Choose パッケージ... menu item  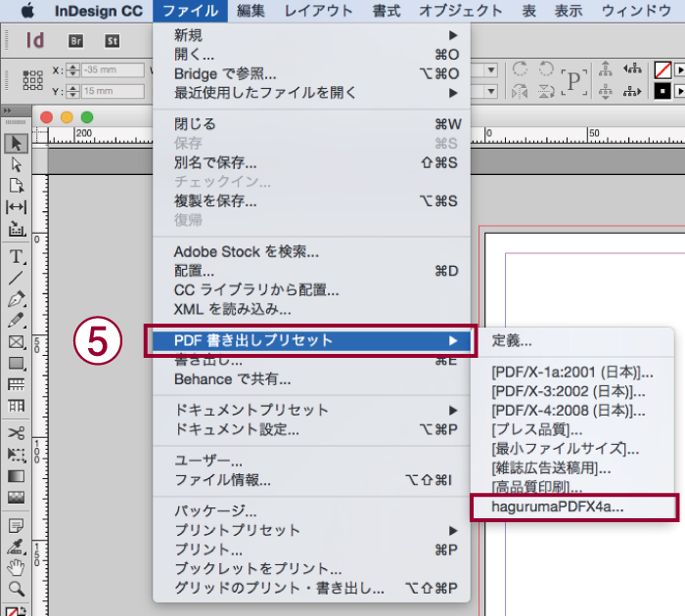pos(311,510)
